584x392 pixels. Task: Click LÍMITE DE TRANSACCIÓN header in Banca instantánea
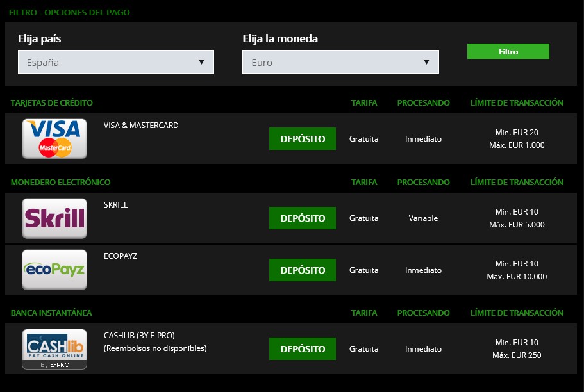pyautogui.click(x=517, y=313)
